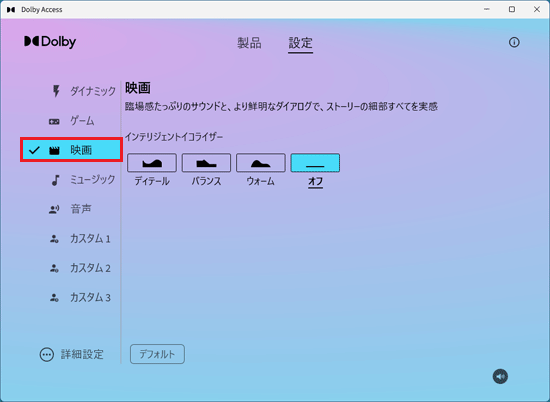Viewport: 550px width, 402px height.
Task: Open the info icon at top right
Action: click(514, 42)
